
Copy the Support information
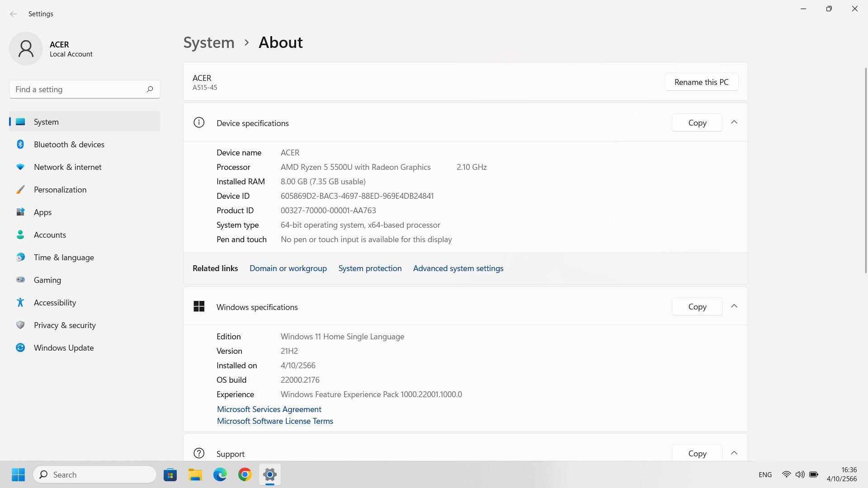point(697,453)
